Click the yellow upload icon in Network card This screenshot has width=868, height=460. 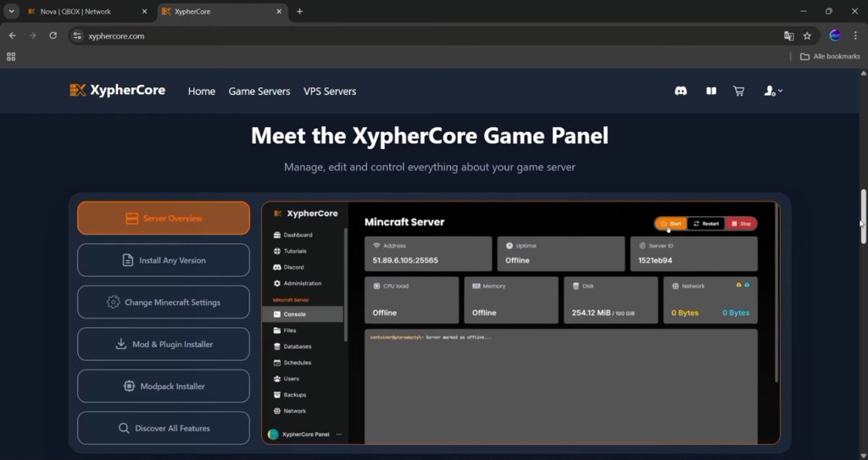coord(738,285)
